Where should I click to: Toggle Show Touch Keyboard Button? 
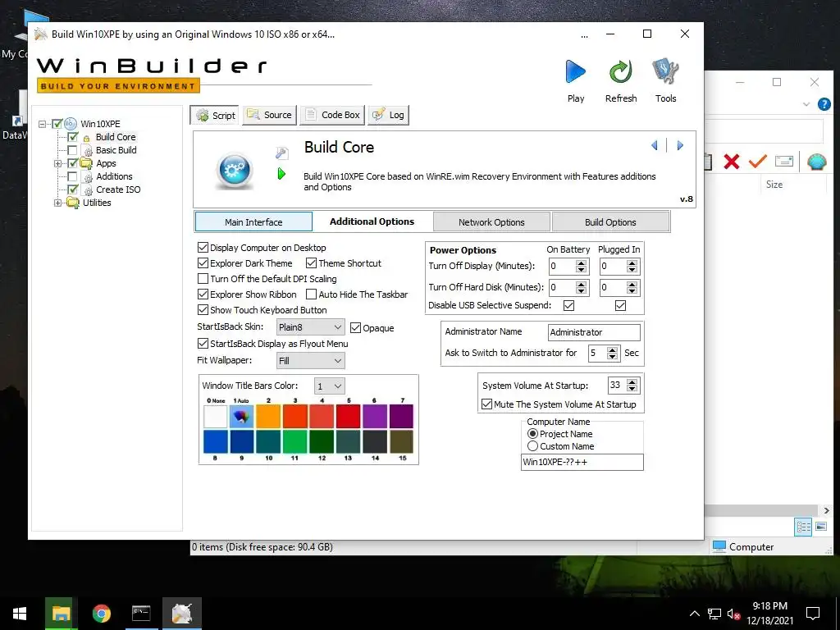click(x=203, y=309)
